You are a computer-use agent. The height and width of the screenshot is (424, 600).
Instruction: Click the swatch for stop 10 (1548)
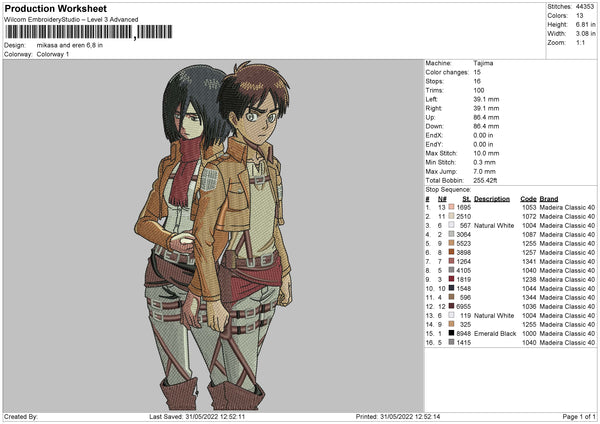[452, 288]
